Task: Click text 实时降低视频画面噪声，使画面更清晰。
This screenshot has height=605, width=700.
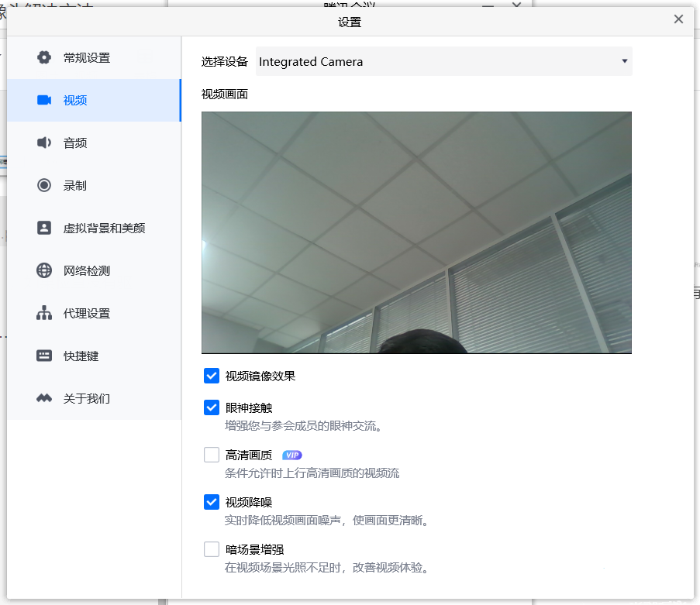Action: (327, 521)
